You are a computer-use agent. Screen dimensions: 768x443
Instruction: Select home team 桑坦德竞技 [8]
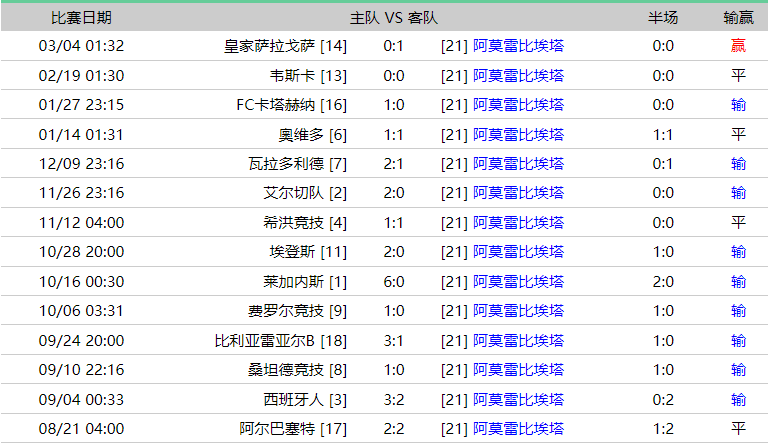297,370
